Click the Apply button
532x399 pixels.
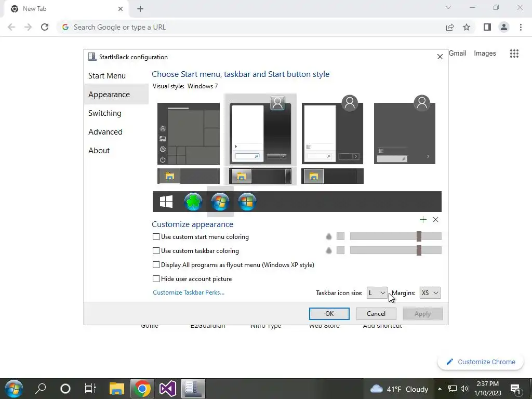point(422,314)
